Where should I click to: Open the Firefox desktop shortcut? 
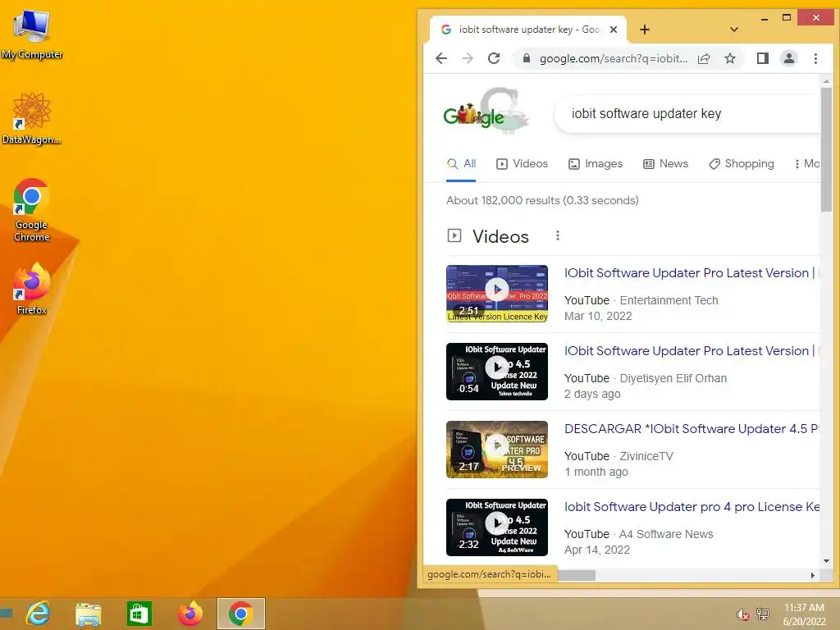click(32, 288)
